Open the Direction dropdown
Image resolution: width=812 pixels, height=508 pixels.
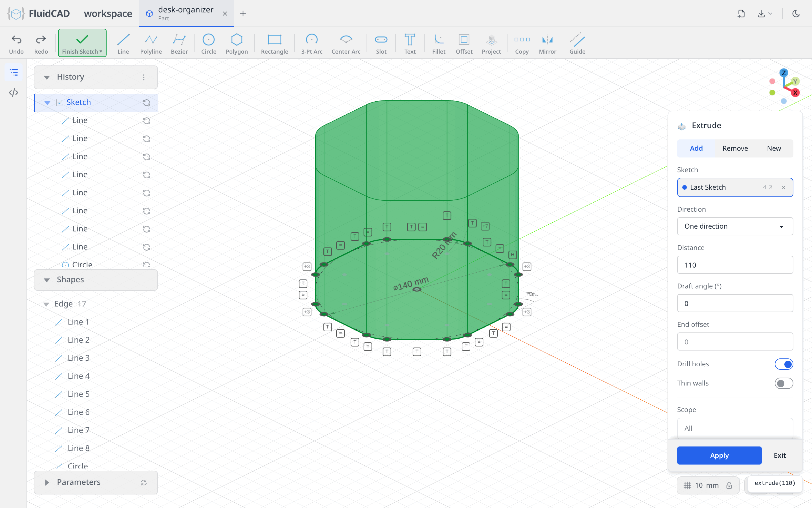pyautogui.click(x=735, y=226)
